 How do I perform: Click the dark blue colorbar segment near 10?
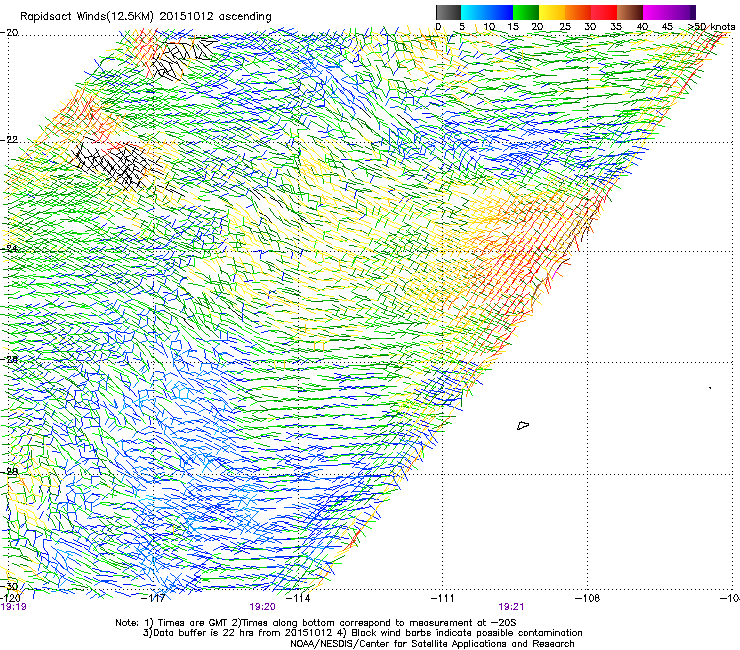click(x=499, y=12)
